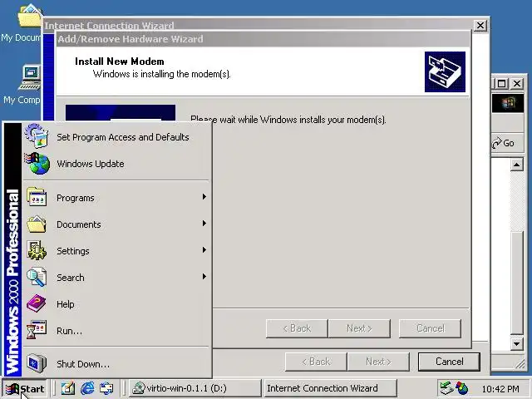Click the Search magnifier icon
The height and width of the screenshot is (399, 532).
37,277
